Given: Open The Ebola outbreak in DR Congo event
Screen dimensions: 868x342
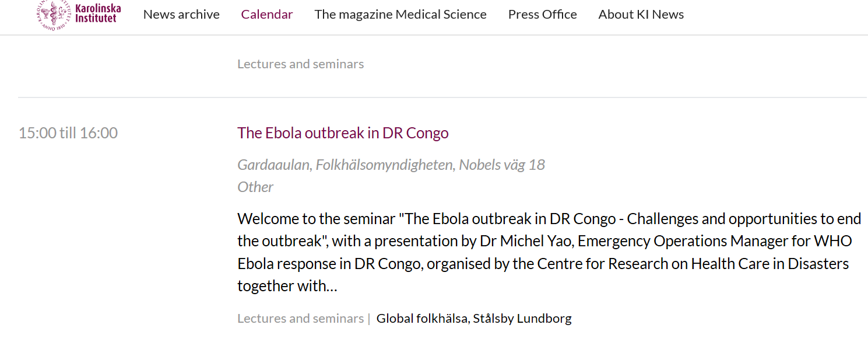Looking at the screenshot, I should [x=343, y=133].
